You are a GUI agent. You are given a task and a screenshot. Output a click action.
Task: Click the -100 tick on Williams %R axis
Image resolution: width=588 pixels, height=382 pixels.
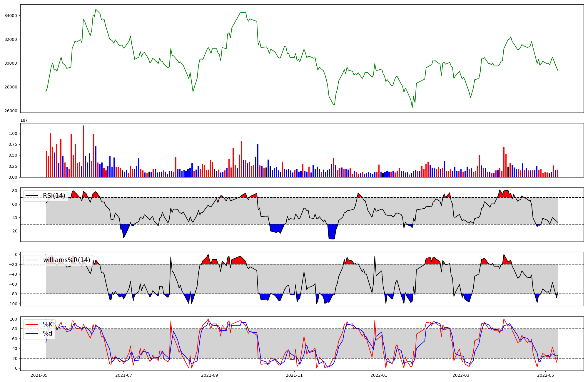[12, 304]
